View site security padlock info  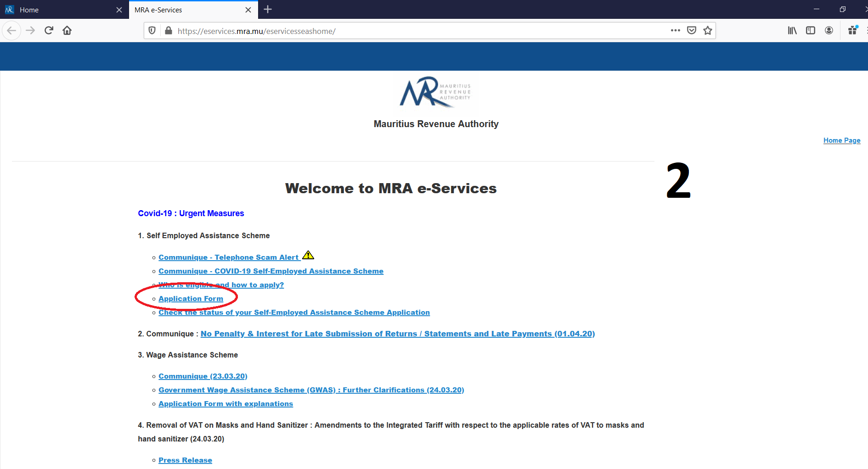pyautogui.click(x=169, y=31)
